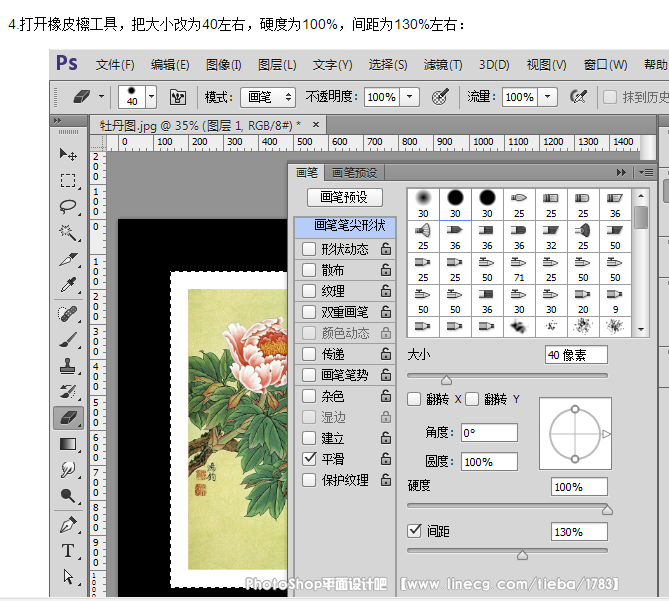This screenshot has height=601, width=669.
Task: Toggle lock icon for 形状动态
Action: coord(386,249)
